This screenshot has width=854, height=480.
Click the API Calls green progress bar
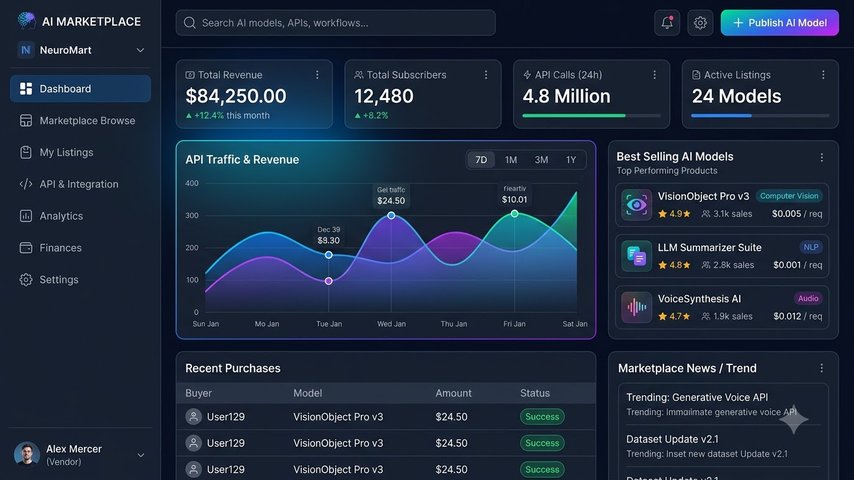pos(574,116)
